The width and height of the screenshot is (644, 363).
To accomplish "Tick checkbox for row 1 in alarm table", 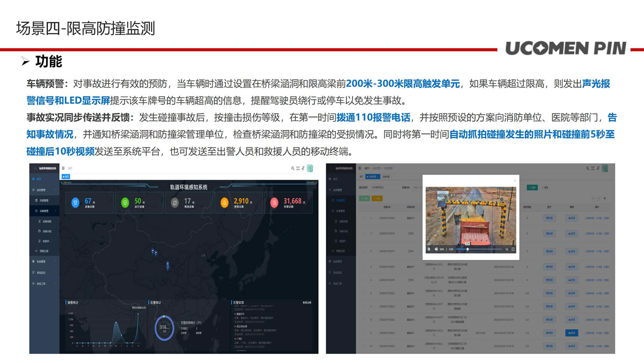I will pos(364,218).
